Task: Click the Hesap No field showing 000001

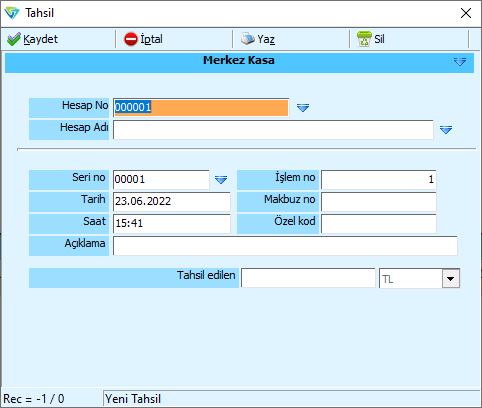Action: [201, 107]
